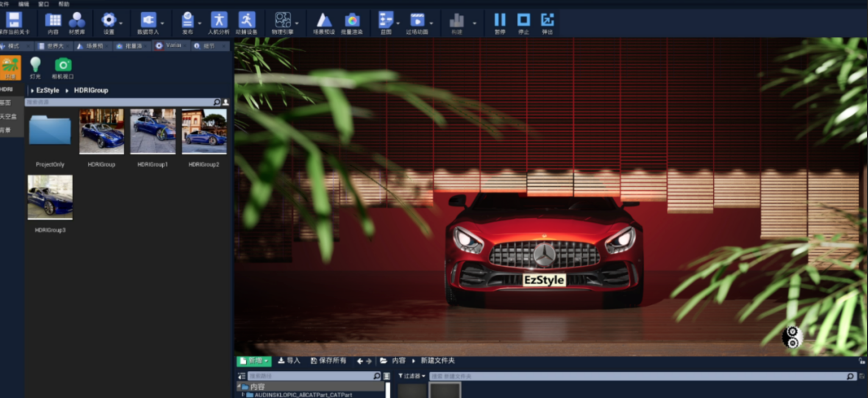Click the 导入 import button
This screenshot has width=868, height=398.
pyautogui.click(x=289, y=361)
